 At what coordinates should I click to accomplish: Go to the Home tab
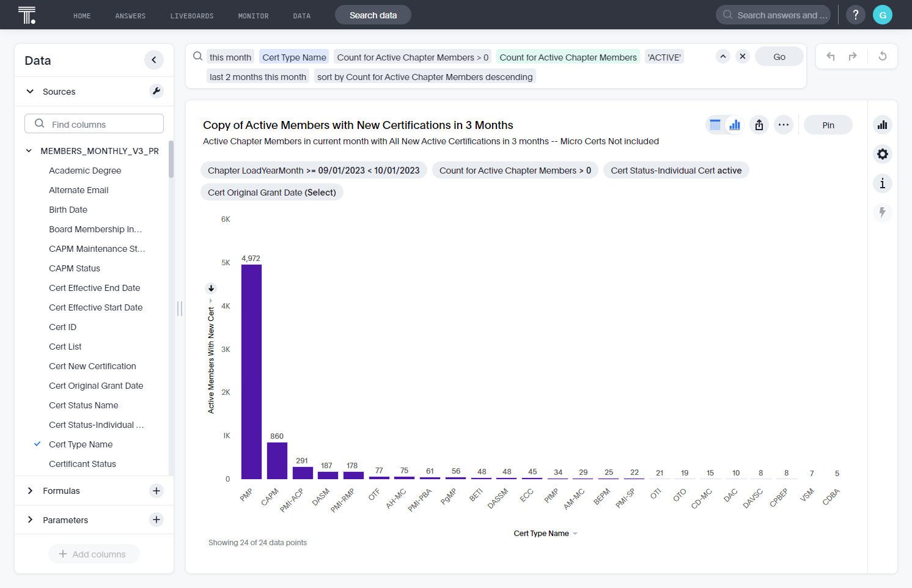click(82, 16)
